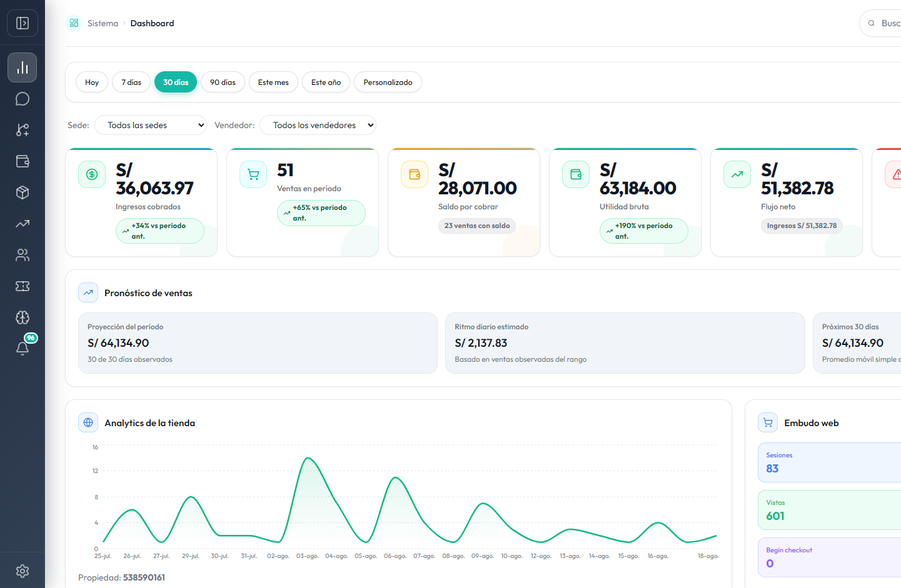Open the git branch sidebar icon

click(x=23, y=130)
